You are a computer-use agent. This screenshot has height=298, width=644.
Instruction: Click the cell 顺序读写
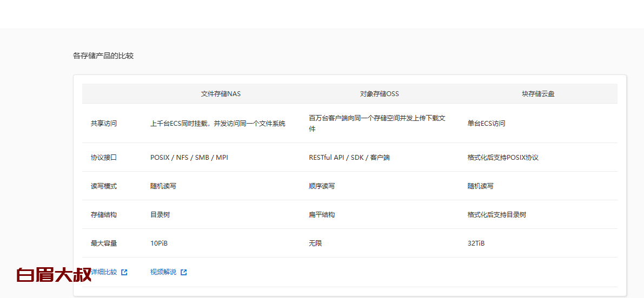pyautogui.click(x=322, y=186)
